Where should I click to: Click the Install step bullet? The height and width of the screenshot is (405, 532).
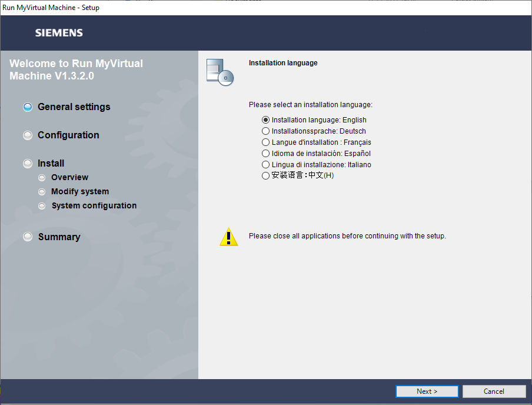[28, 164]
